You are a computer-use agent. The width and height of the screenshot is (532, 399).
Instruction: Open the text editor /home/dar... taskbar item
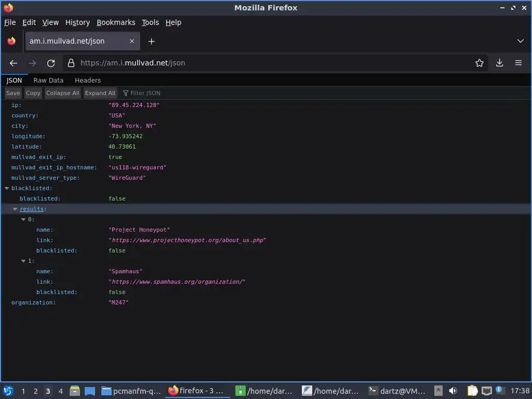pos(330,391)
